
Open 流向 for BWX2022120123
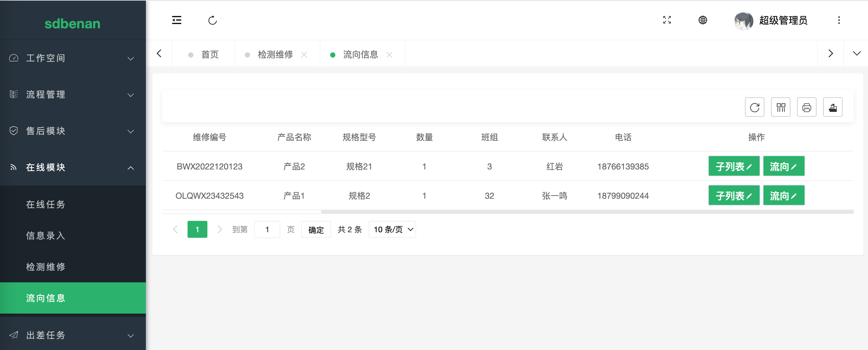coord(783,166)
